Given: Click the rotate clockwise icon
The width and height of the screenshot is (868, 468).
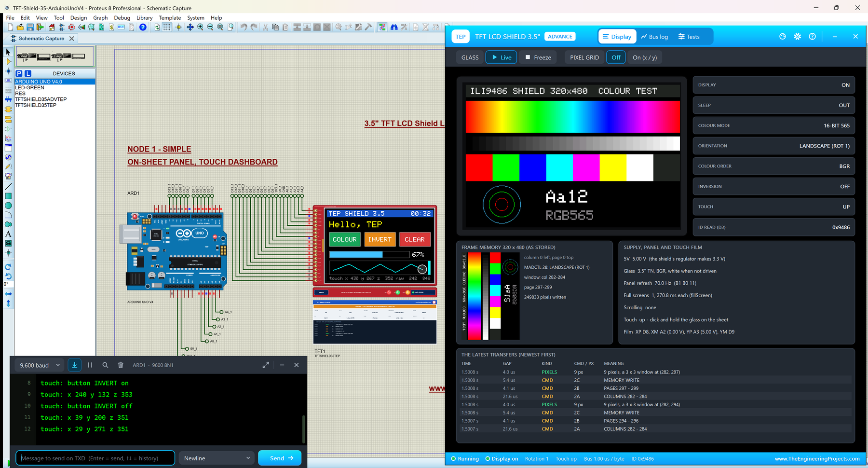Looking at the screenshot, I should click(x=8, y=267).
